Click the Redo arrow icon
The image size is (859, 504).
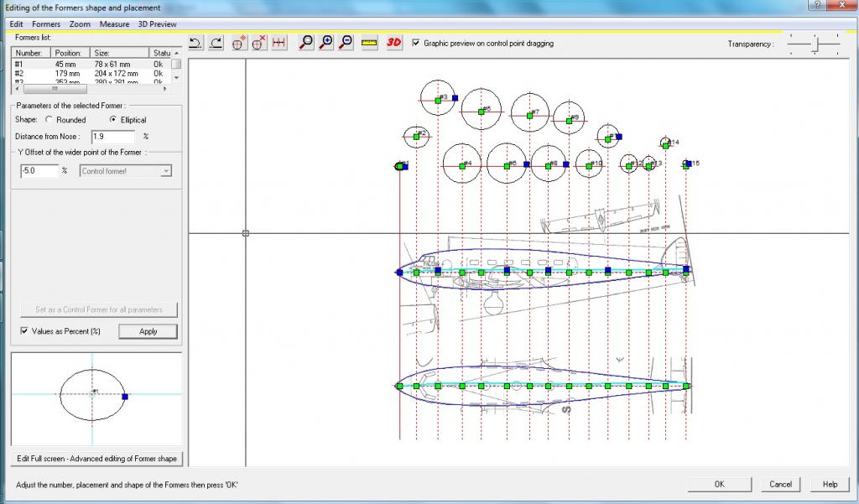[x=216, y=43]
